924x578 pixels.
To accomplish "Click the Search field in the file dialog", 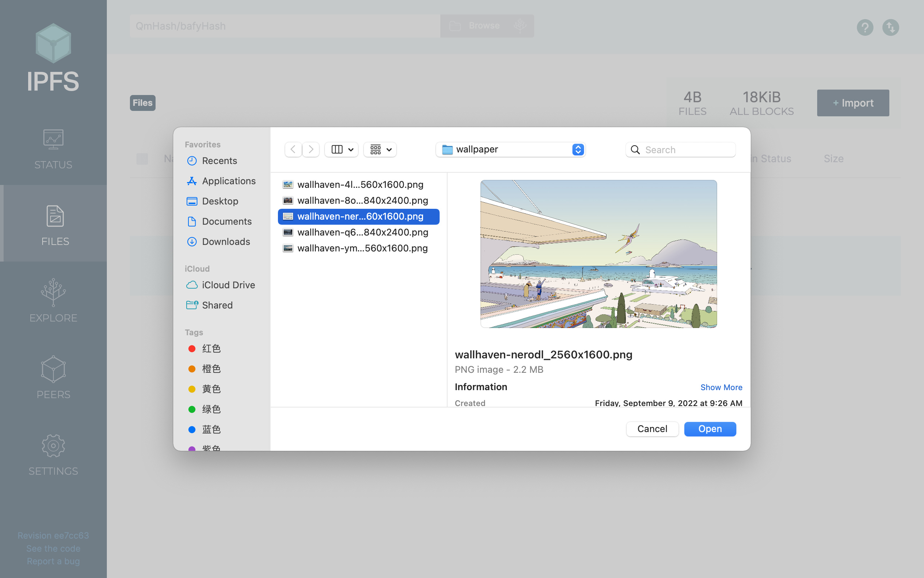I will pyautogui.click(x=680, y=150).
